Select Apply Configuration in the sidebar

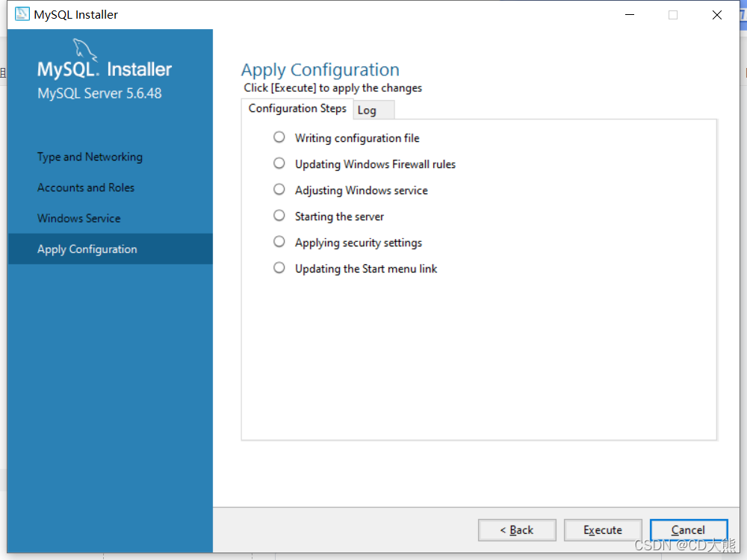coord(110,249)
